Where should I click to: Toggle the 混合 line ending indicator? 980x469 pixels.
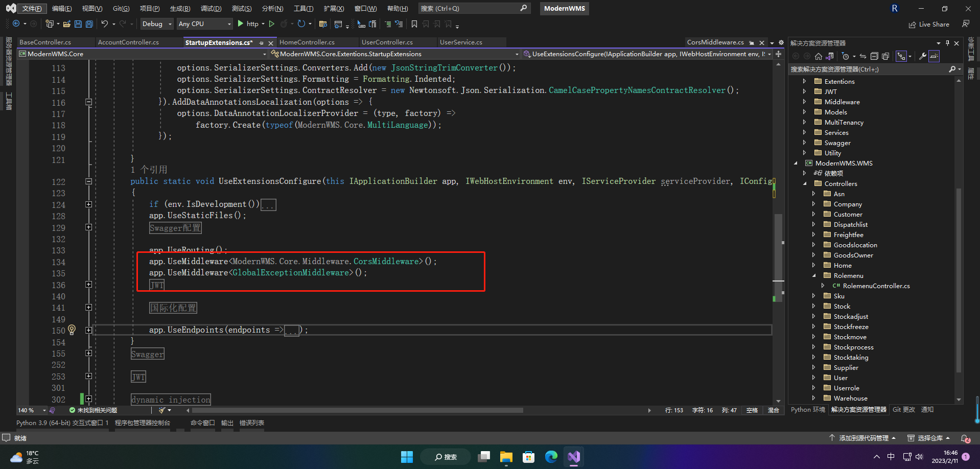pos(774,410)
